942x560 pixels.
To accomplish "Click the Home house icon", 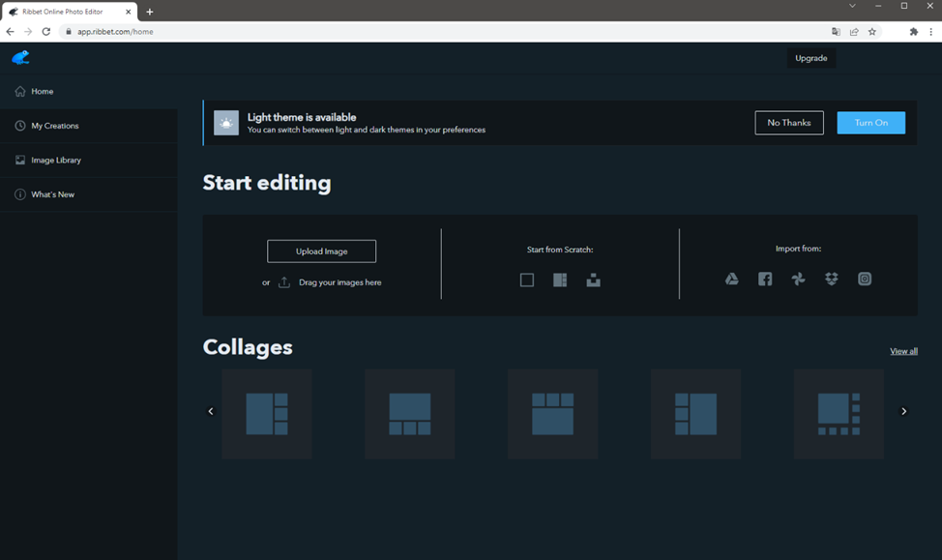I will [19, 91].
